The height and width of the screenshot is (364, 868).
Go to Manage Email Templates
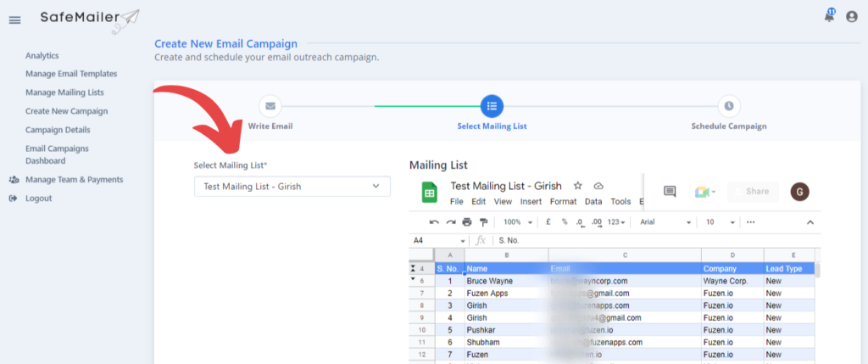click(71, 74)
